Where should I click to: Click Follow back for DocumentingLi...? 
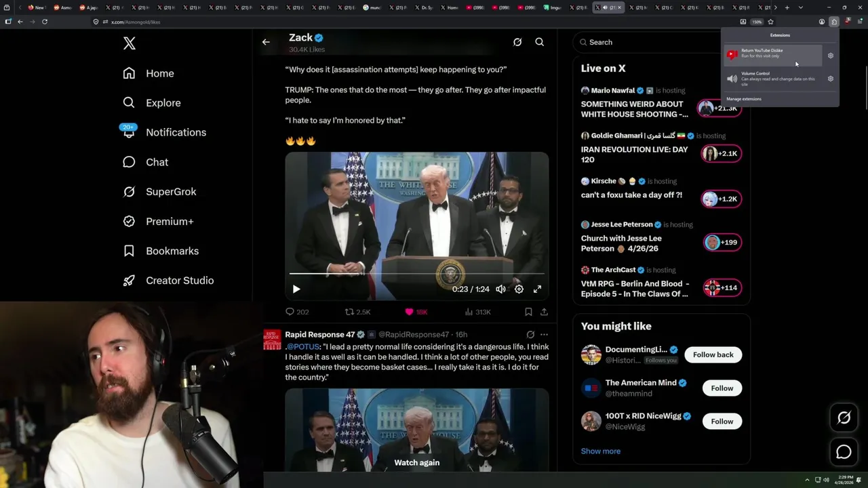click(x=713, y=354)
